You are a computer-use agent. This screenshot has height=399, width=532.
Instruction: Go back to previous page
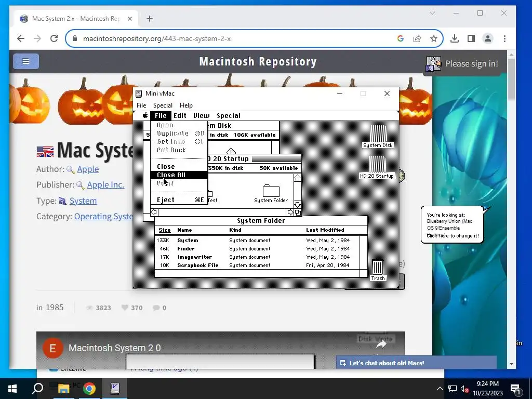(x=21, y=38)
